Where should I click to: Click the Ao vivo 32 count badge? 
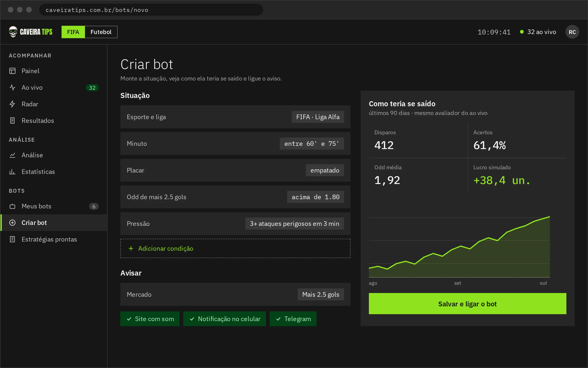point(92,88)
